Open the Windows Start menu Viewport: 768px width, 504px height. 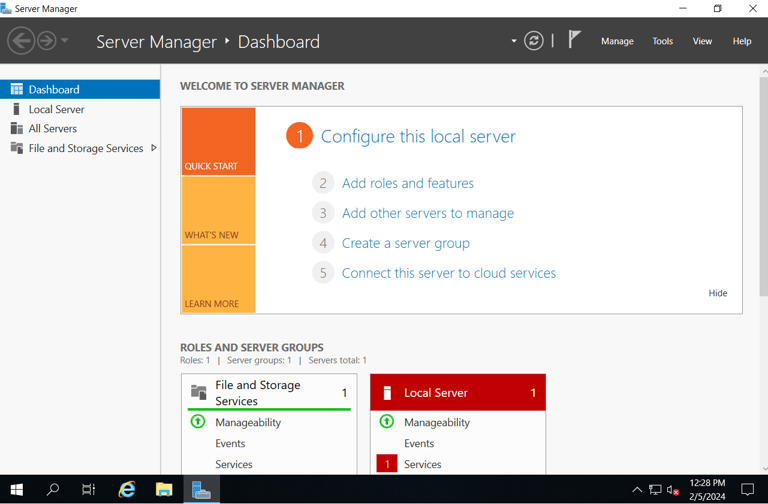pos(16,489)
